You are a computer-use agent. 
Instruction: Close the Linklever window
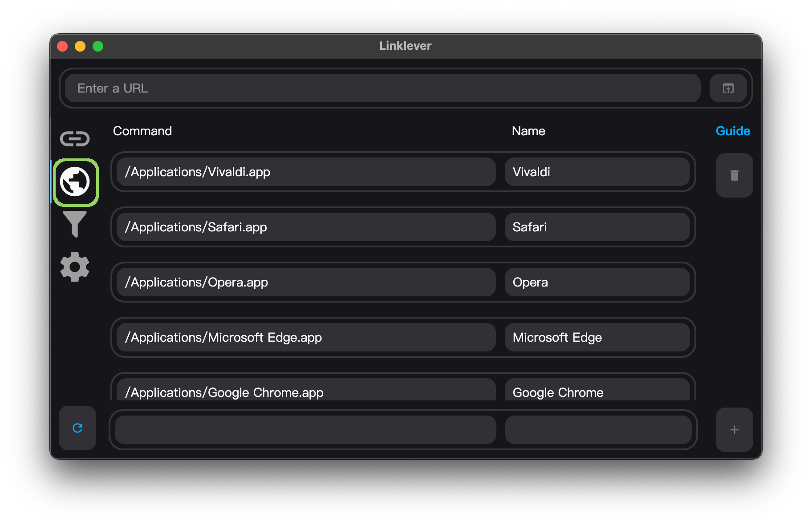point(62,46)
